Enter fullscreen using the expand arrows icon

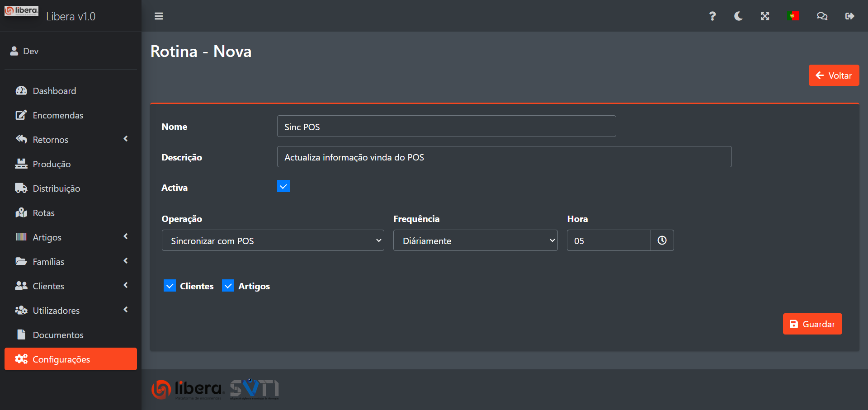coord(764,16)
